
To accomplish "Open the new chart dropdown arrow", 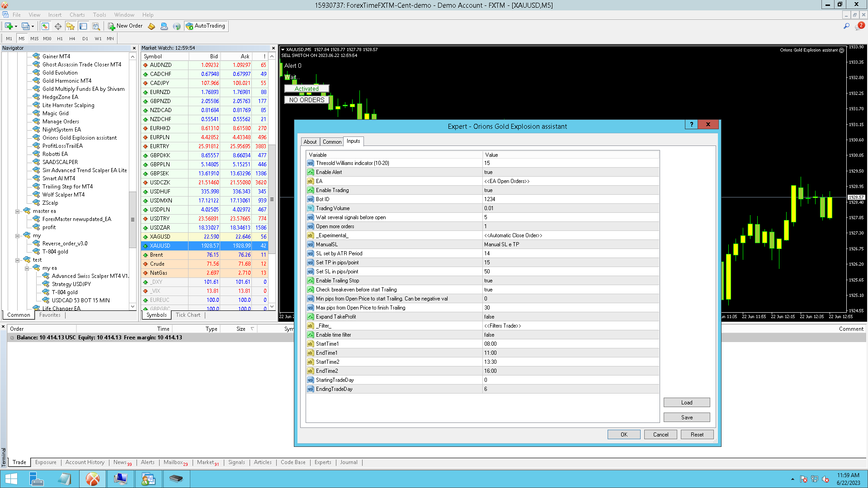I will tap(16, 26).
